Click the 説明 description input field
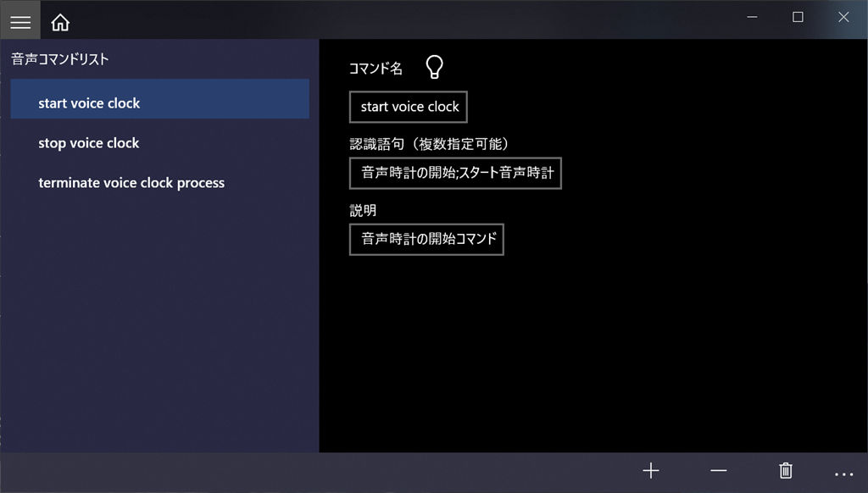 click(426, 239)
